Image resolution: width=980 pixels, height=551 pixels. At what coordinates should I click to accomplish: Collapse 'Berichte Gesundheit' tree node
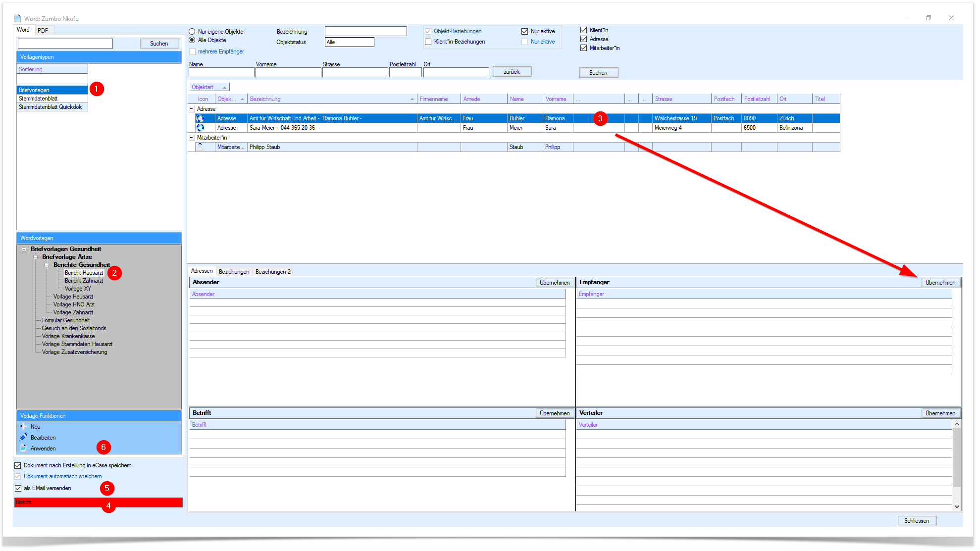coord(47,265)
